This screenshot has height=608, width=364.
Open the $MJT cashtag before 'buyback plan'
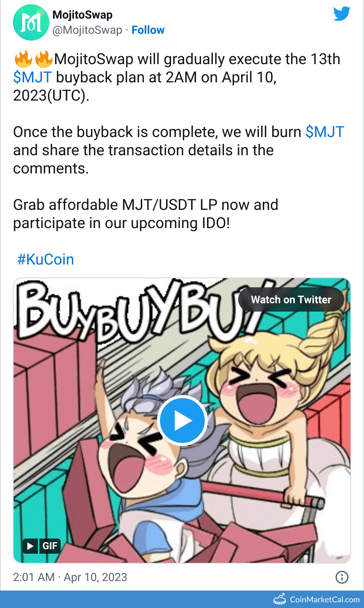click(x=32, y=77)
